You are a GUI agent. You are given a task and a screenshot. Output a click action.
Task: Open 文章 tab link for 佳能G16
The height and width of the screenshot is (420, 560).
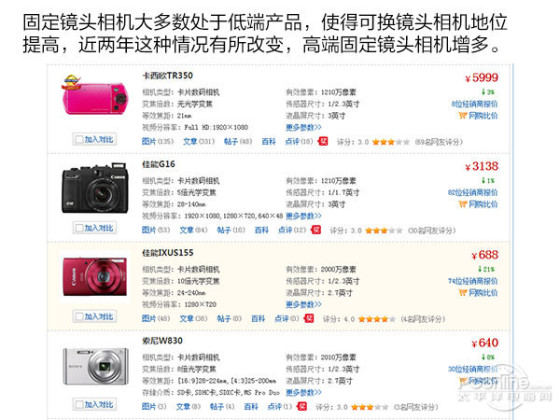click(186, 230)
